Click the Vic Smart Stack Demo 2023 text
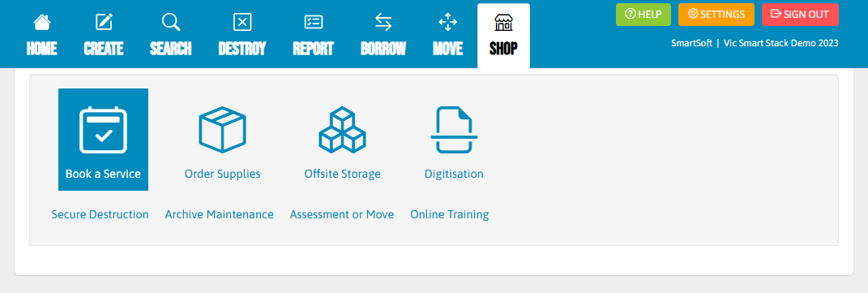Viewport: 868px width, 293px height. coord(781,43)
